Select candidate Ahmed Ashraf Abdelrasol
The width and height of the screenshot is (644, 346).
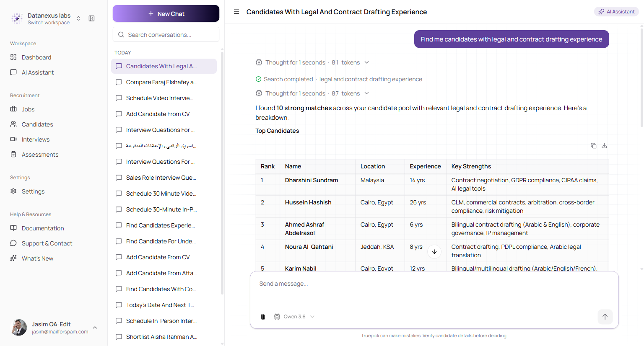point(305,229)
